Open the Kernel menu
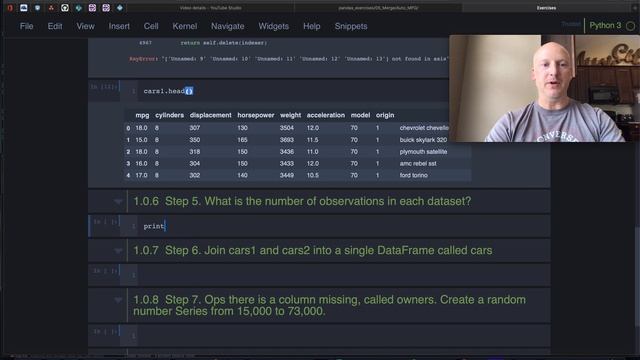The height and width of the screenshot is (360, 640). [x=184, y=26]
